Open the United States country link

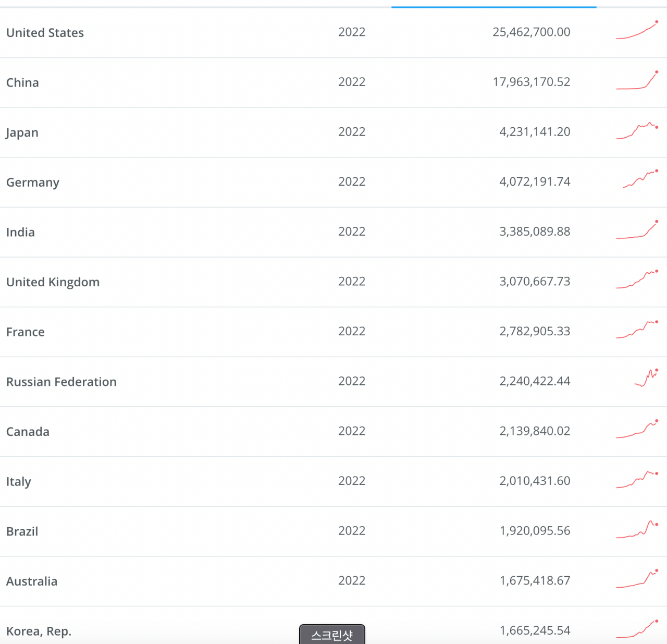point(45,33)
